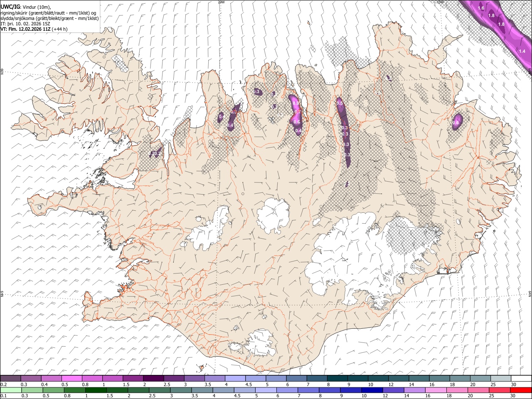Image resolution: width=532 pixels, height=399 pixels.
Task: Click the 0.3 swatch in lower rain scale
Action: point(32,390)
